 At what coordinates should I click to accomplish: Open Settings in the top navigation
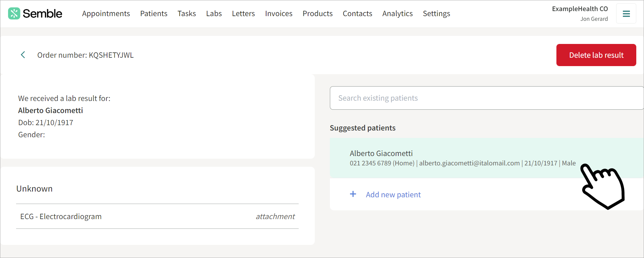(x=436, y=13)
